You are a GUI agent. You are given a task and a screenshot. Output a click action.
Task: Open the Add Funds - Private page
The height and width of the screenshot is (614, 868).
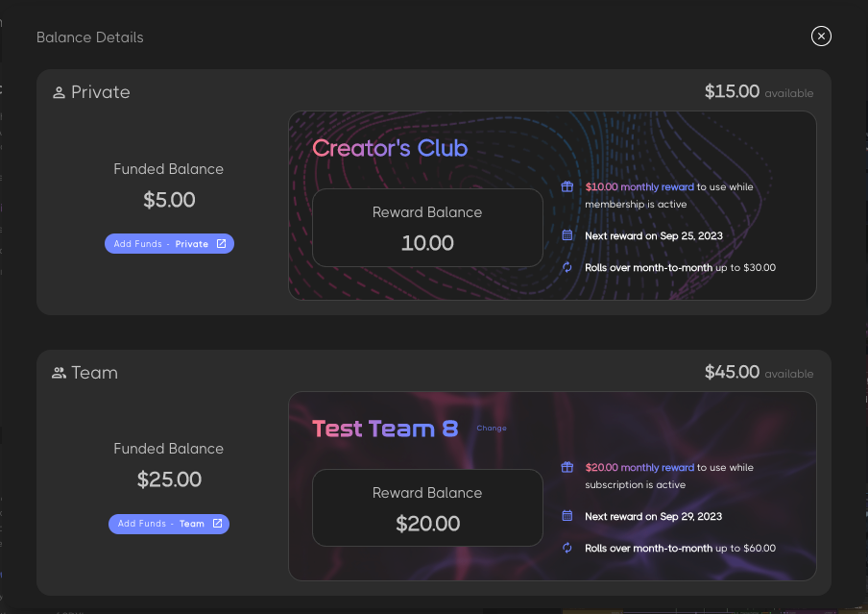pyautogui.click(x=169, y=243)
